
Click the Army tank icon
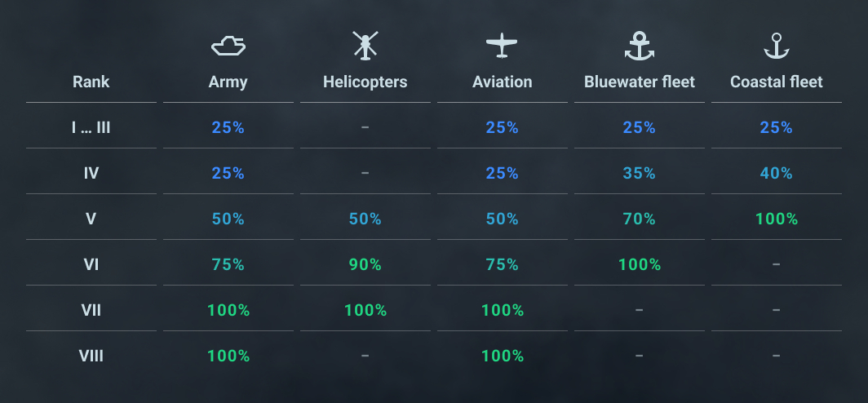pos(228,46)
